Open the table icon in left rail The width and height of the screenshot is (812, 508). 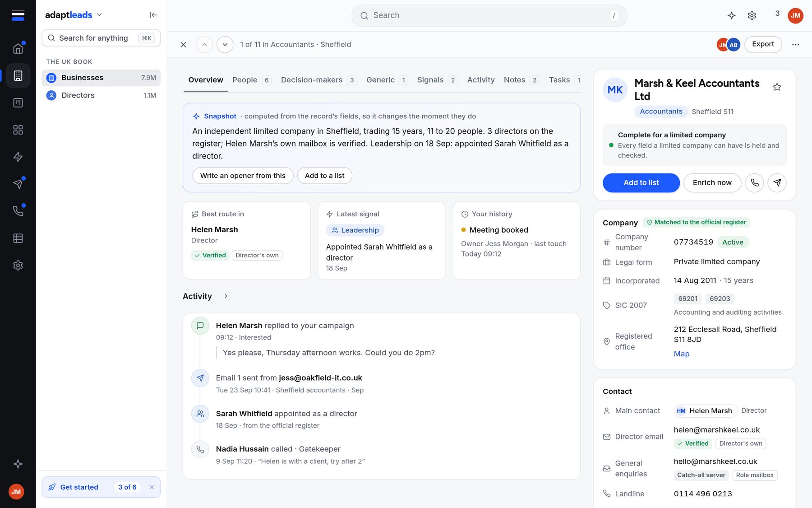pyautogui.click(x=18, y=238)
